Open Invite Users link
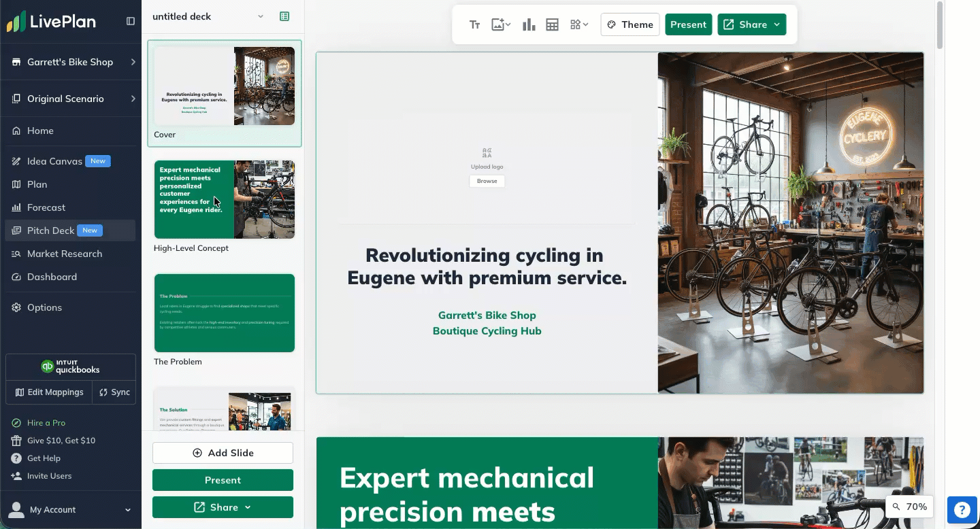 pos(49,476)
